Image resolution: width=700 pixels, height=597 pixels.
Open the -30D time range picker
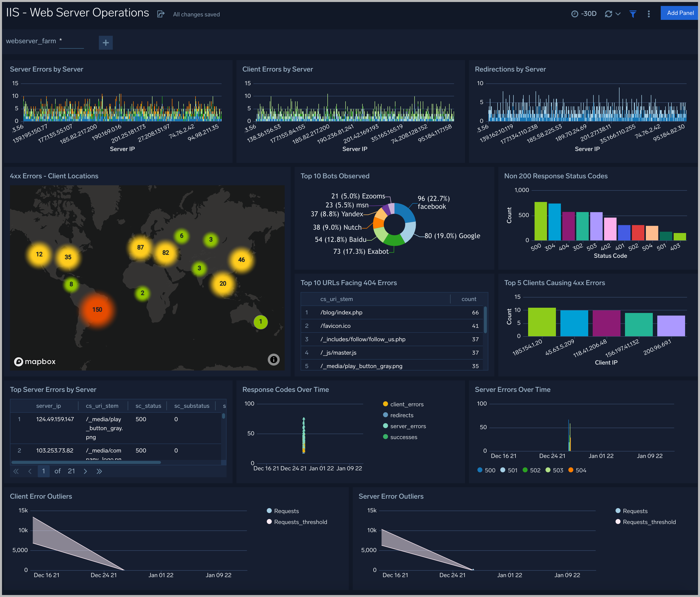[x=584, y=14]
